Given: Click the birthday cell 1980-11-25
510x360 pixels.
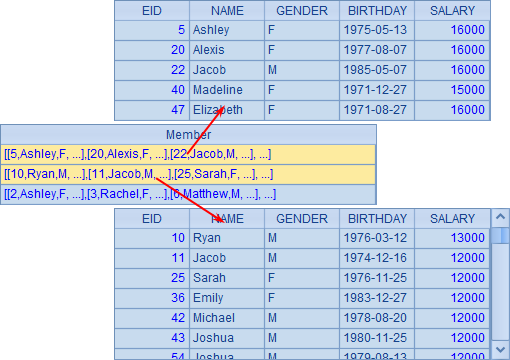Looking at the screenshot, I should tap(377, 338).
